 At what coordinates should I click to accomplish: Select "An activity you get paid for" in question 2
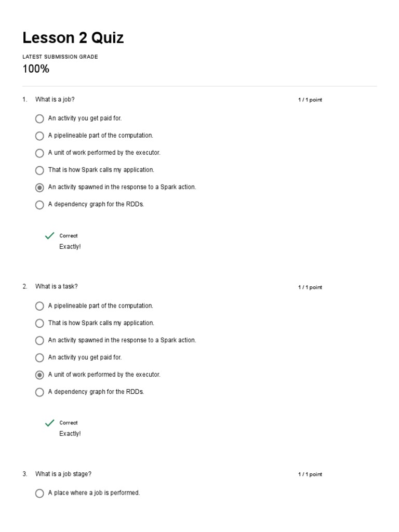pyautogui.click(x=39, y=357)
